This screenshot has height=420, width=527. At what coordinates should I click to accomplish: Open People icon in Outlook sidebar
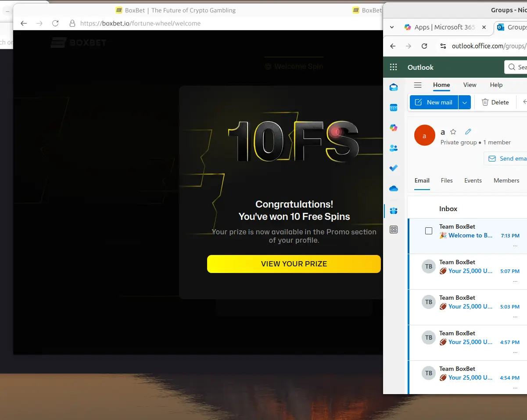point(394,148)
